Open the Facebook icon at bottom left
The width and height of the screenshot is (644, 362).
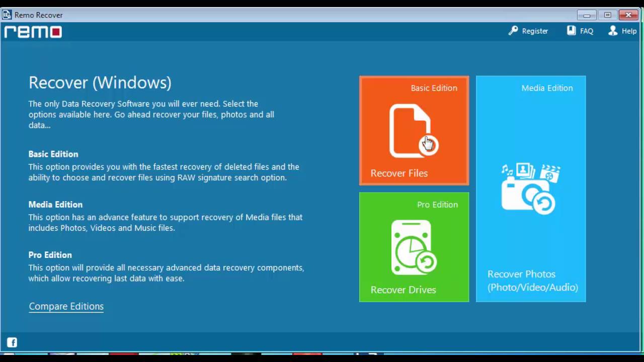pyautogui.click(x=12, y=342)
